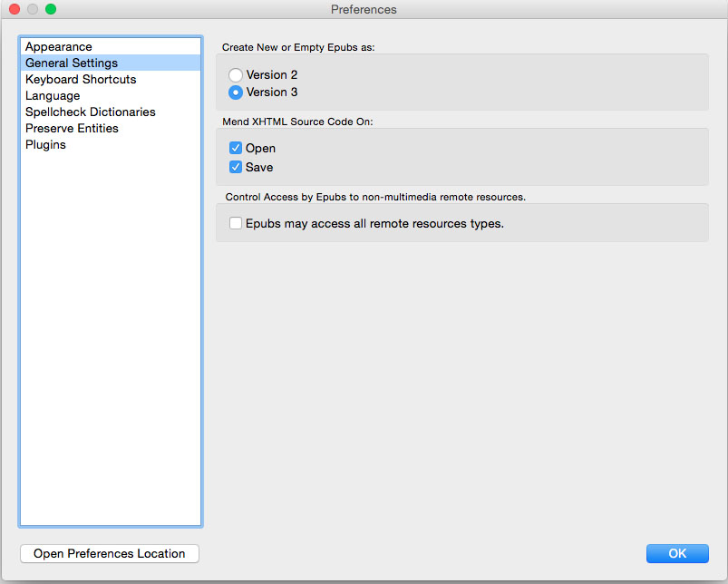The width and height of the screenshot is (728, 584).
Task: Enable Epubs access to all remote resources
Action: click(236, 223)
